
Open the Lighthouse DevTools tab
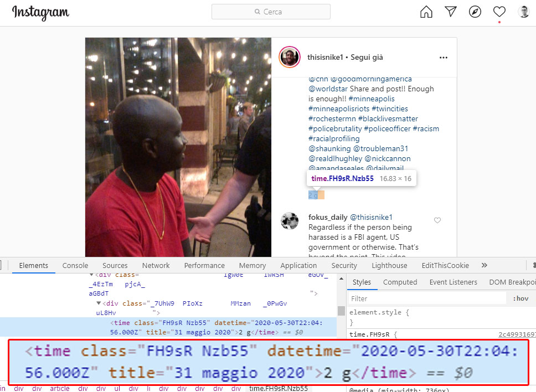(389, 266)
